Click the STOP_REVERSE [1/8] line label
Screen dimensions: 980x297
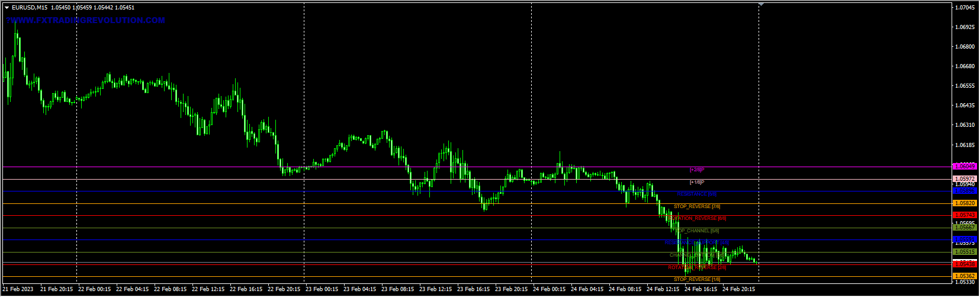697,279
